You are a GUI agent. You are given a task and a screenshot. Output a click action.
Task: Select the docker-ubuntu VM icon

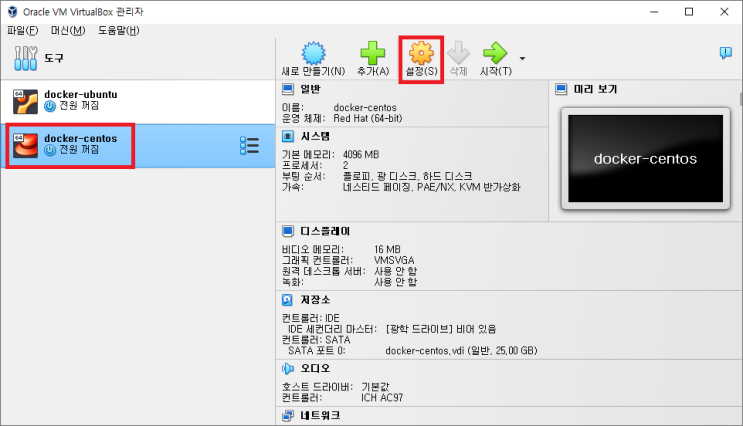click(25, 101)
